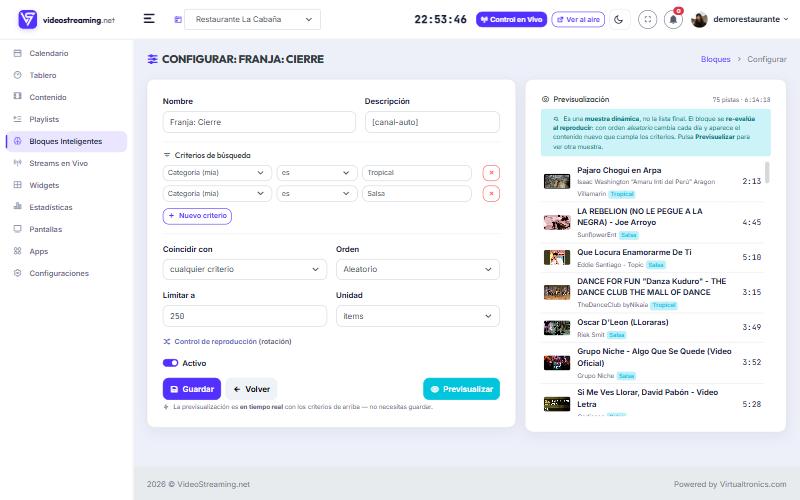This screenshot has height=500, width=800.
Task: Toggle the hamburger sidebar menu icon
Action: (149, 19)
